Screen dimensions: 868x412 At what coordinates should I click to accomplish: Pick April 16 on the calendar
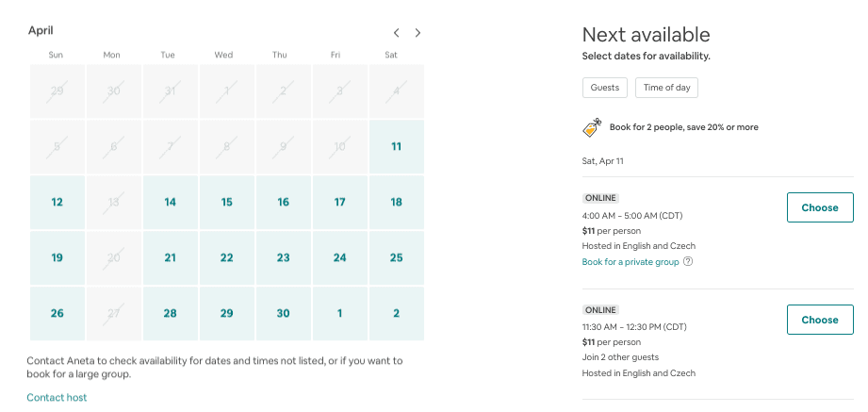(x=283, y=202)
